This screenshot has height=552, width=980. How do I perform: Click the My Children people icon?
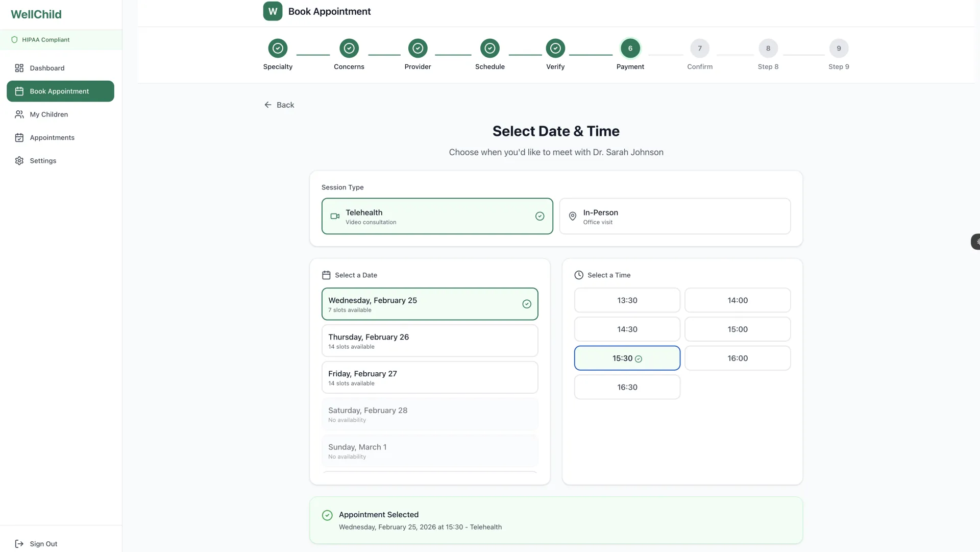tap(19, 114)
